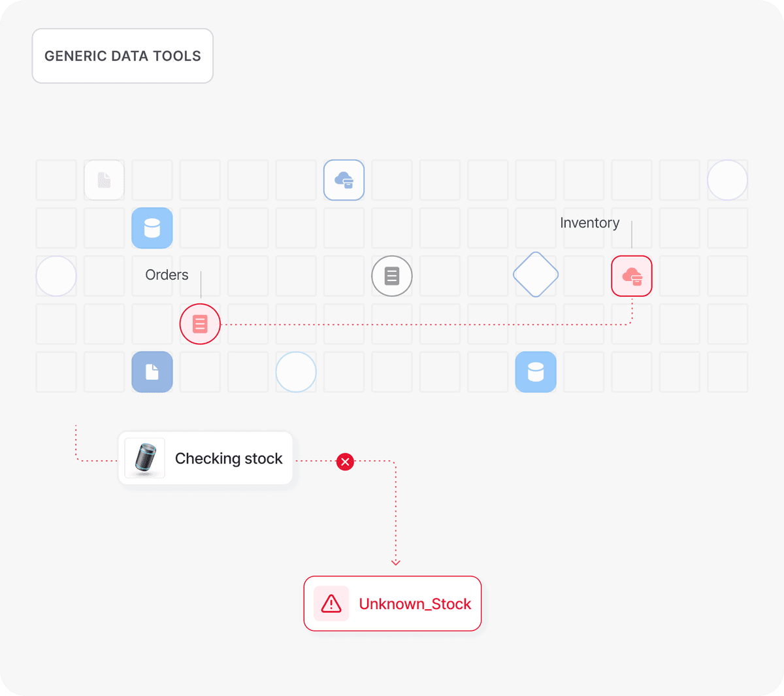The width and height of the screenshot is (784, 696).
Task: Click the warning triangle icon beside Unknown_Stock
Action: click(331, 603)
